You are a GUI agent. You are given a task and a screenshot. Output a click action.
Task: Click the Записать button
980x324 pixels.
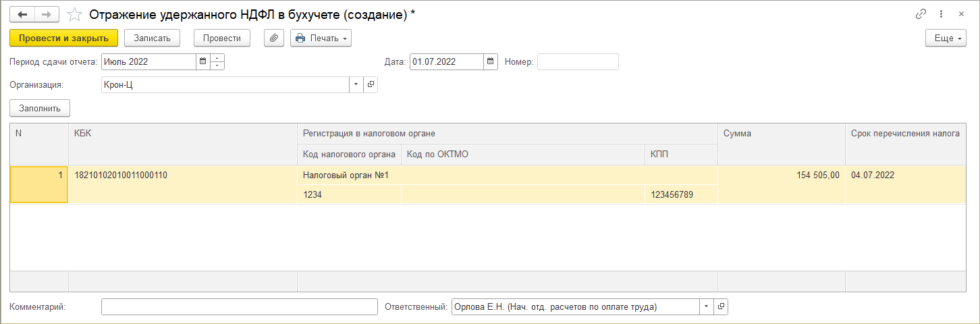(157, 38)
